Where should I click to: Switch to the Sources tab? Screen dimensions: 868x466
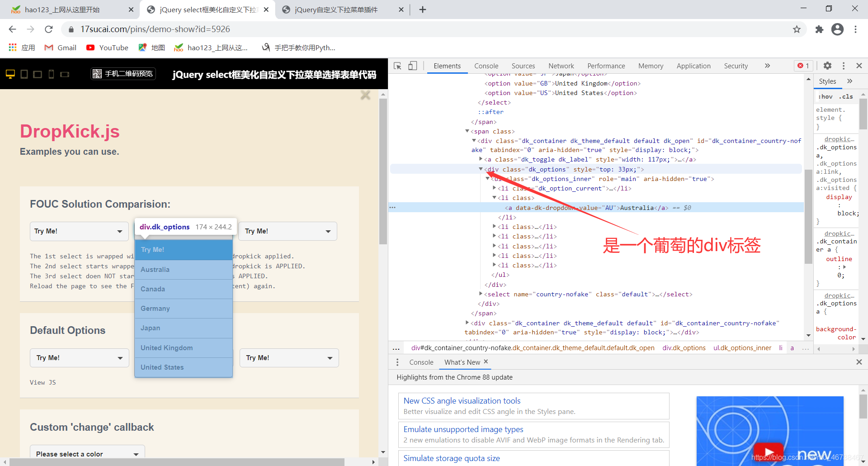pyautogui.click(x=523, y=66)
